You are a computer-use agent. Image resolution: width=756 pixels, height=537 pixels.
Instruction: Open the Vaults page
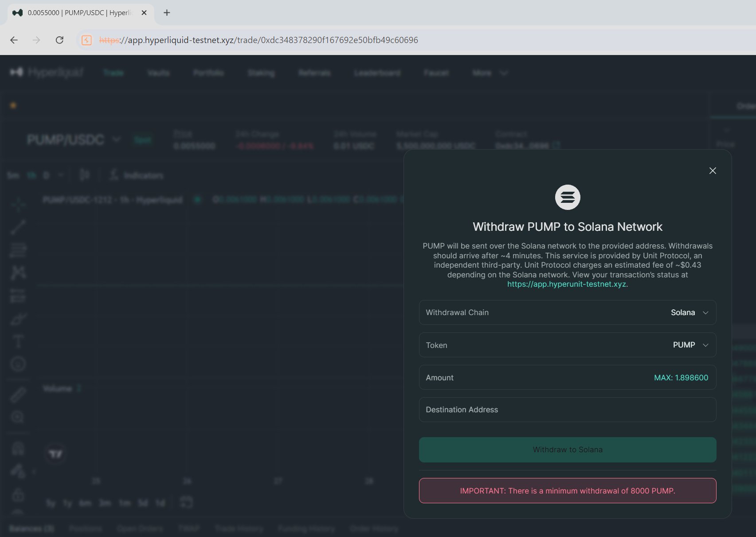[x=159, y=73]
